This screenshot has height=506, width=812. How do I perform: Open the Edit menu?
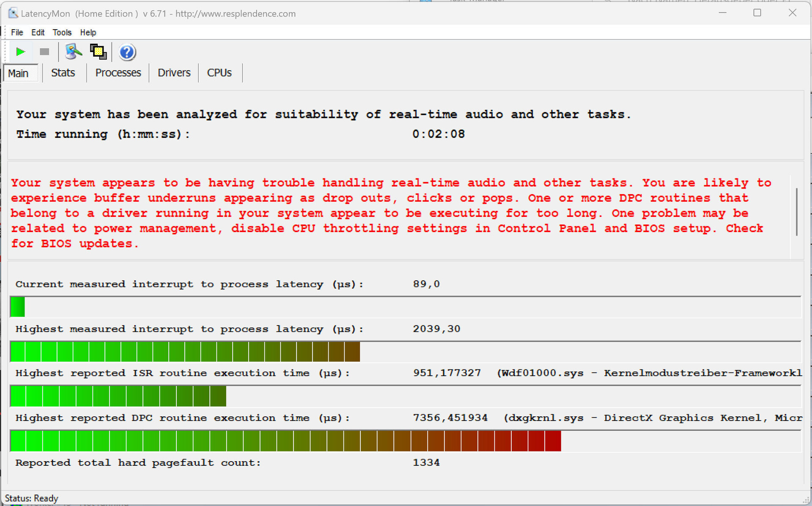tap(38, 33)
